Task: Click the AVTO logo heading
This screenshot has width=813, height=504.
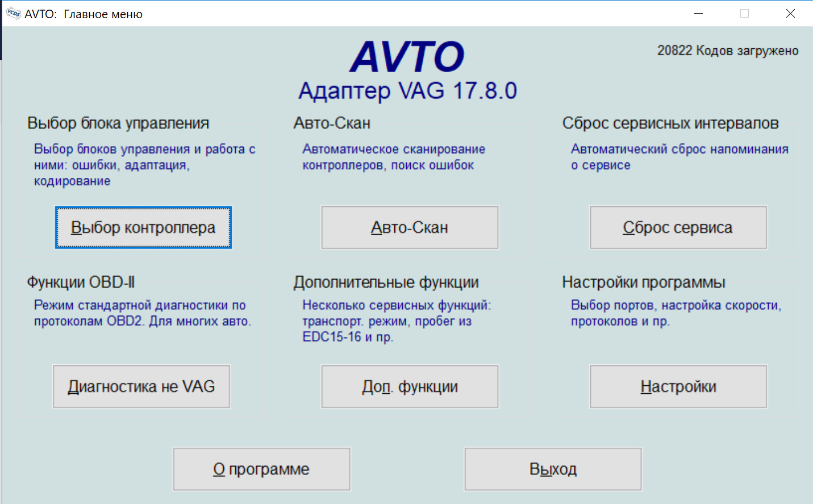Action: tap(407, 57)
